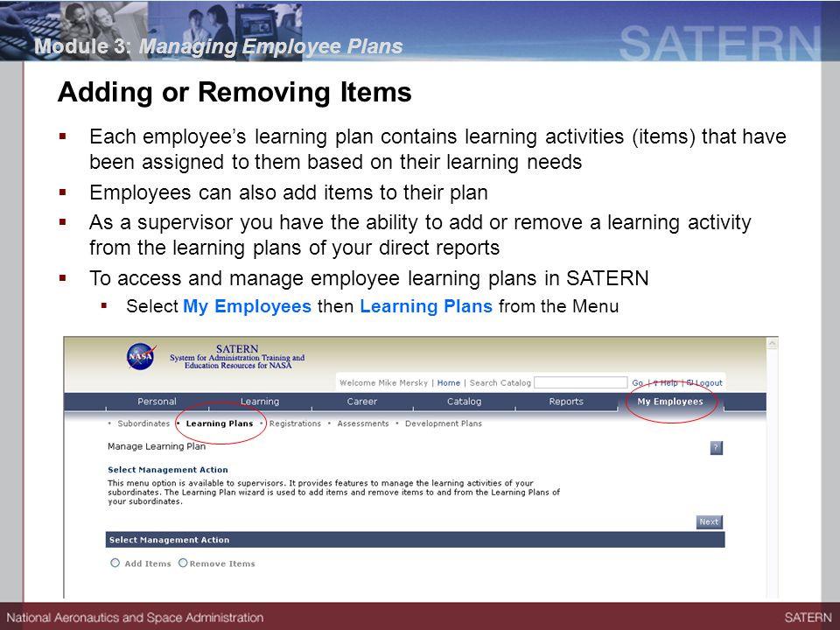Click 'Module 3: Managing Employee Plans' header
The image size is (840, 630).
[219, 46]
